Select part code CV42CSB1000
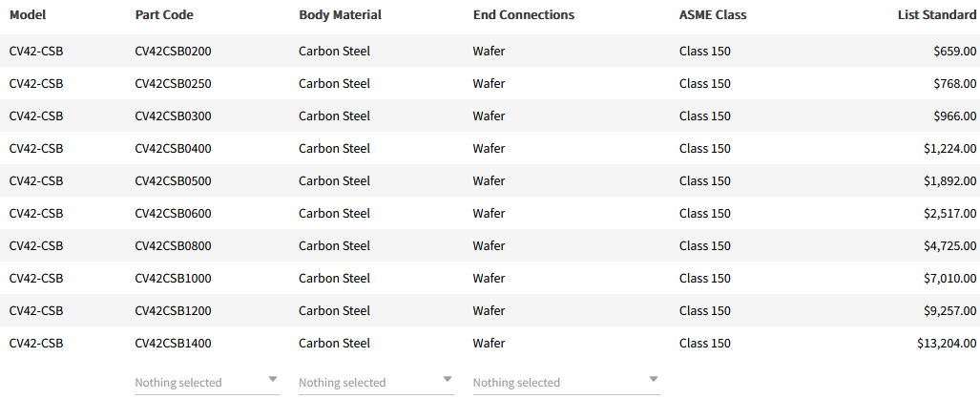The image size is (980, 399). pyautogui.click(x=173, y=278)
